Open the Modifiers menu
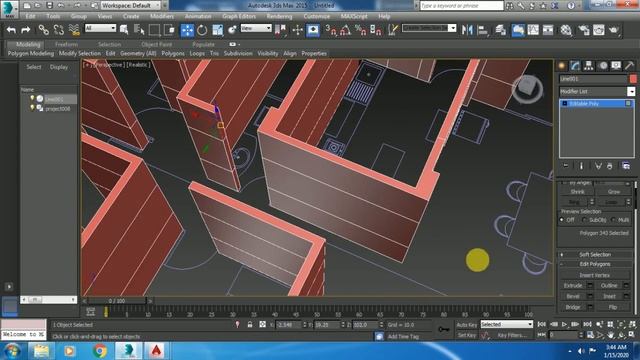Viewport: 640px width, 360px height. pyautogui.click(x=162, y=16)
